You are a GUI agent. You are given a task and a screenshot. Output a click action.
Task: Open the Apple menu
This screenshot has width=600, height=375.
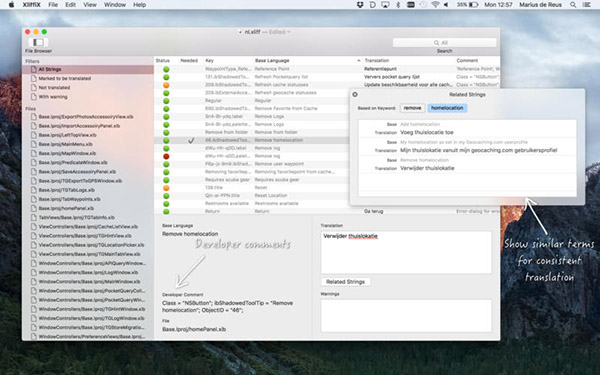pos(11,5)
